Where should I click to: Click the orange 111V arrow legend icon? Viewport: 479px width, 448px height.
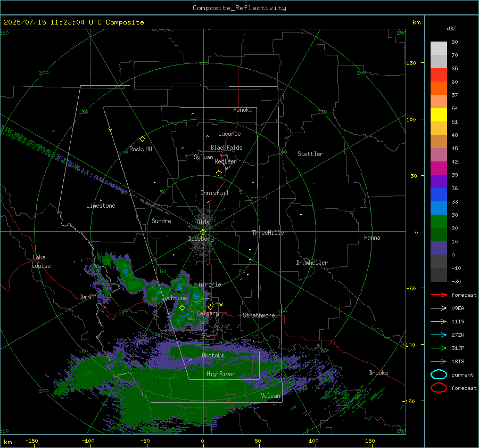(439, 321)
